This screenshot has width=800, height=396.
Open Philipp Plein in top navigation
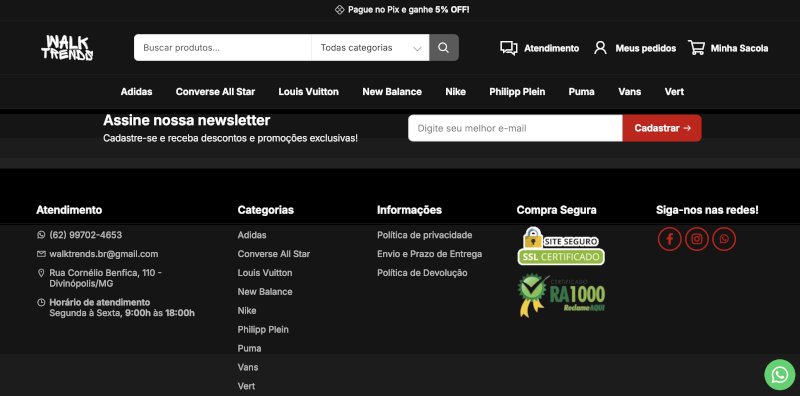click(517, 92)
